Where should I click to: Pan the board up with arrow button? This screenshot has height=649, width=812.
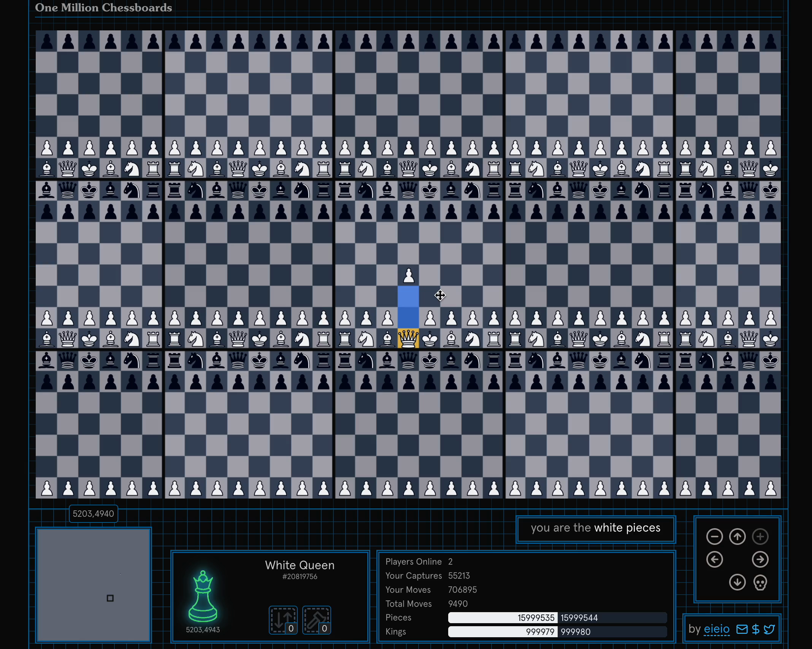click(x=737, y=537)
